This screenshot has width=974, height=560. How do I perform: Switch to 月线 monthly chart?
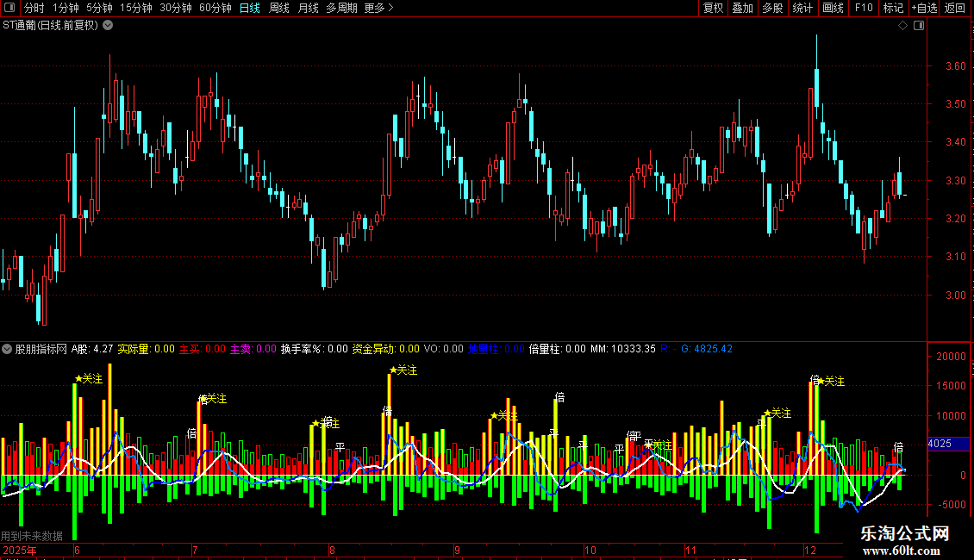[308, 8]
